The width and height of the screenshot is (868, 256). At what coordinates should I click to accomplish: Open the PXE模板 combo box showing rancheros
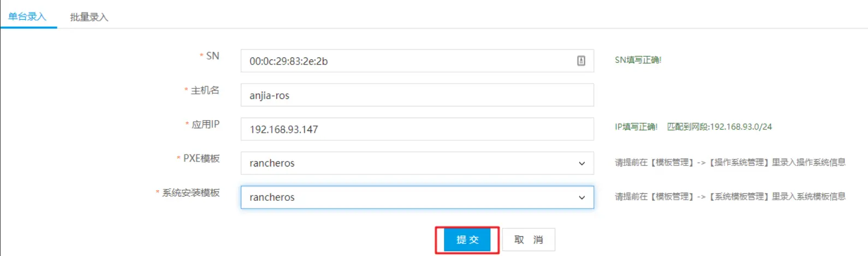click(417, 163)
